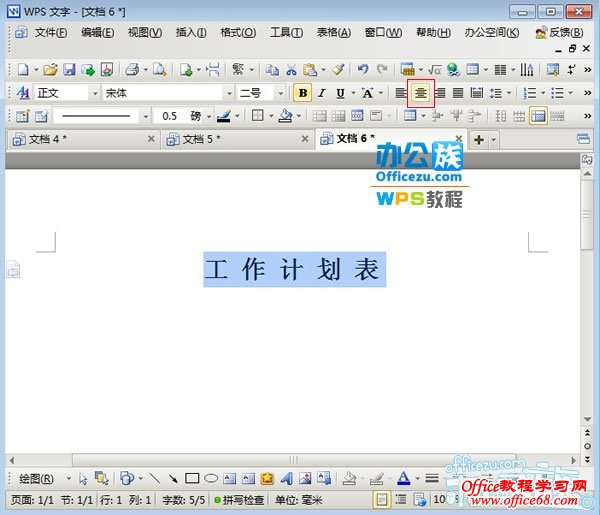The image size is (600, 515).
Task: Open the 格式(O) menu
Action: [238, 33]
